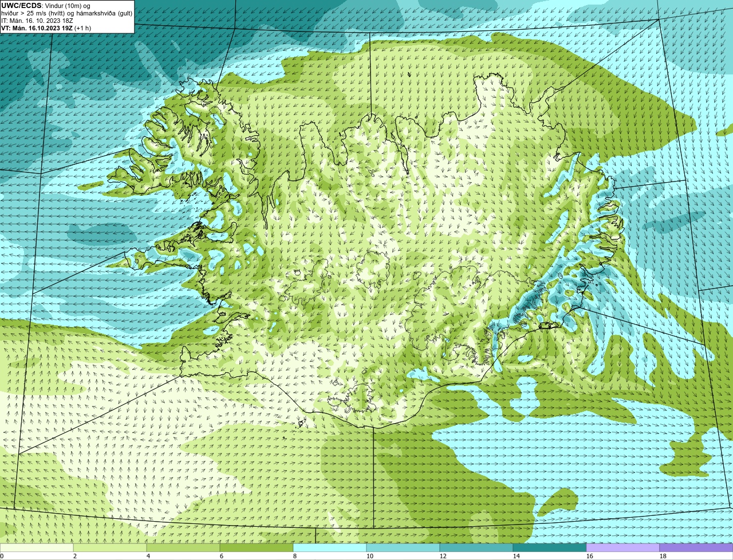
Task: Click the legend scale label "18"
Action: click(663, 556)
